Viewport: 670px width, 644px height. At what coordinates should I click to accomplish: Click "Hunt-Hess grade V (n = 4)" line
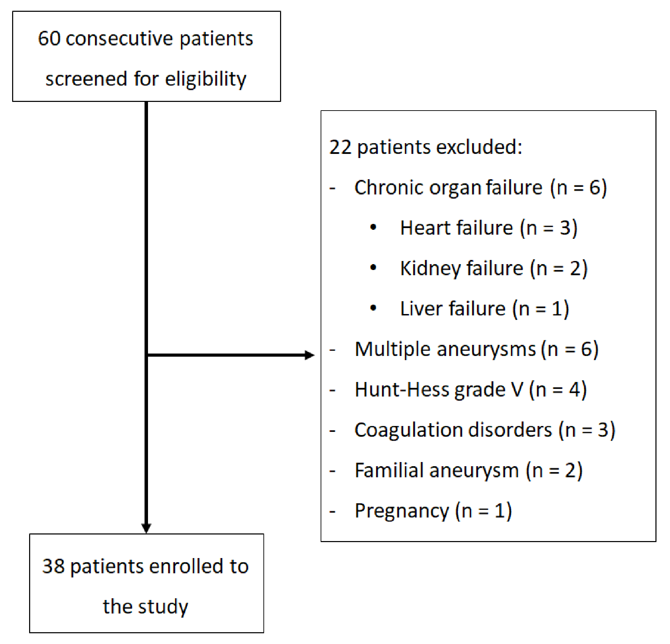[x=471, y=390]
